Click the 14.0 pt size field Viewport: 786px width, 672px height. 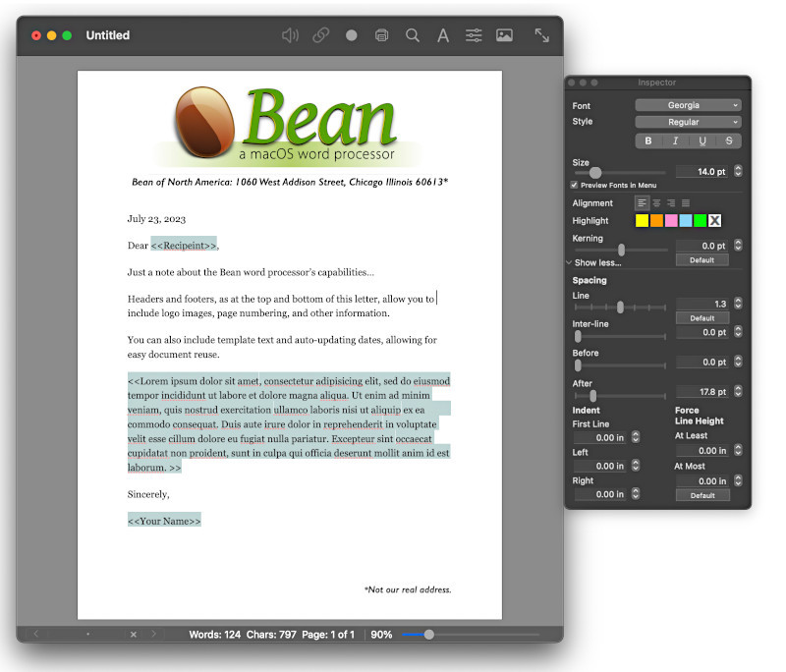click(x=702, y=171)
